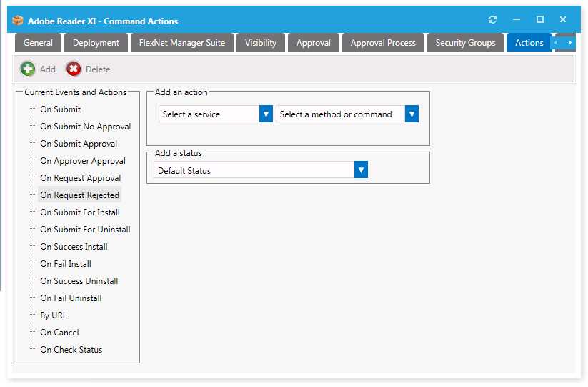
Task: Select the By URL event
Action: pos(54,315)
